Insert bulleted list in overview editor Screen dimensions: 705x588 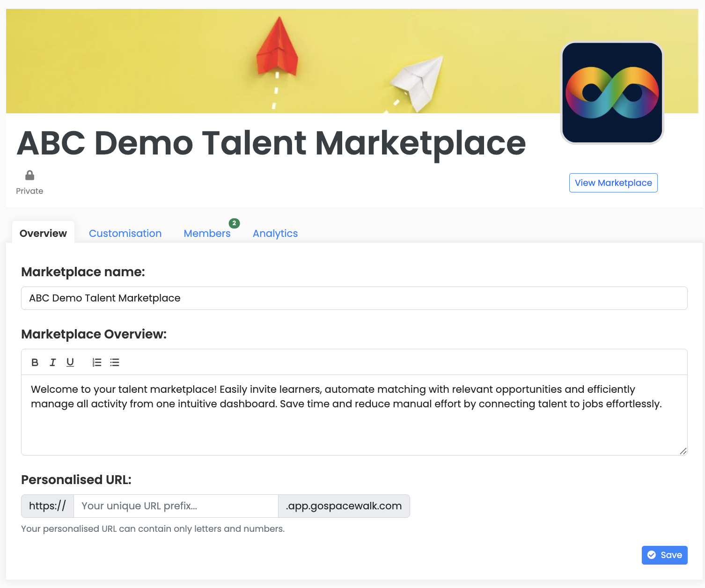115,362
